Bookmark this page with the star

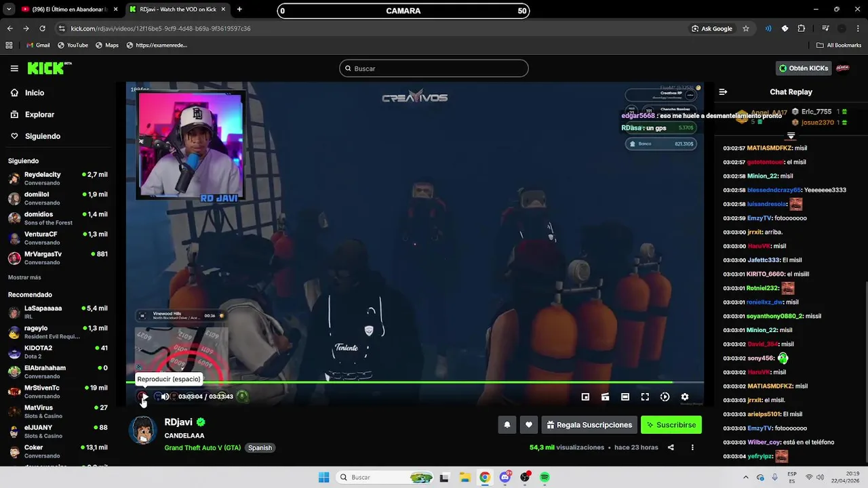(x=746, y=28)
